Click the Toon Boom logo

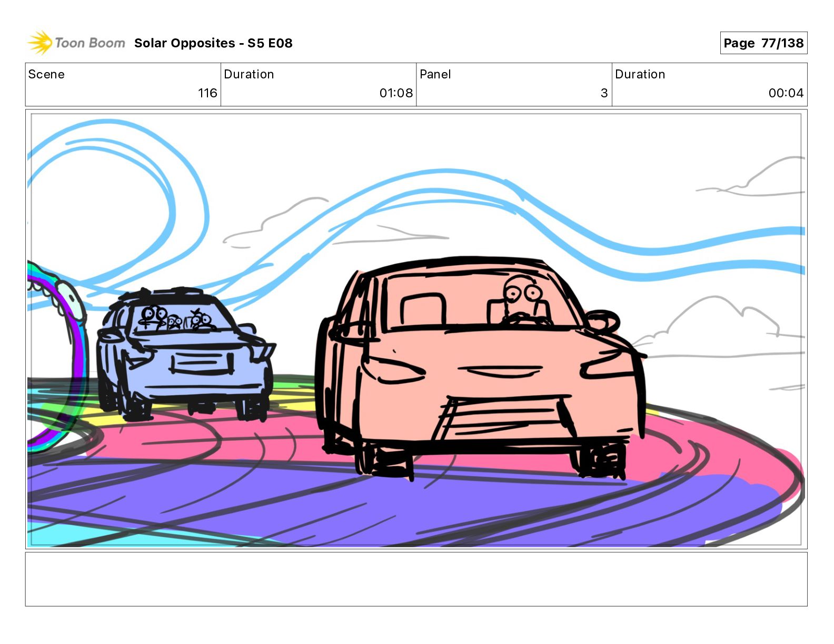click(x=76, y=43)
